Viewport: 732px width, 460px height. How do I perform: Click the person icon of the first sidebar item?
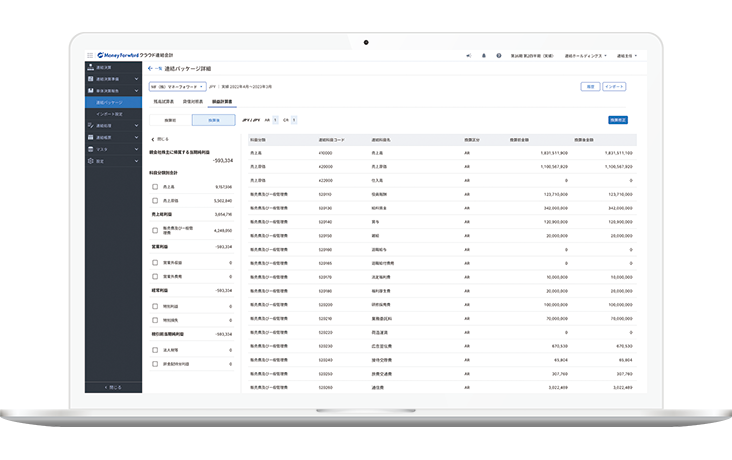(91, 67)
